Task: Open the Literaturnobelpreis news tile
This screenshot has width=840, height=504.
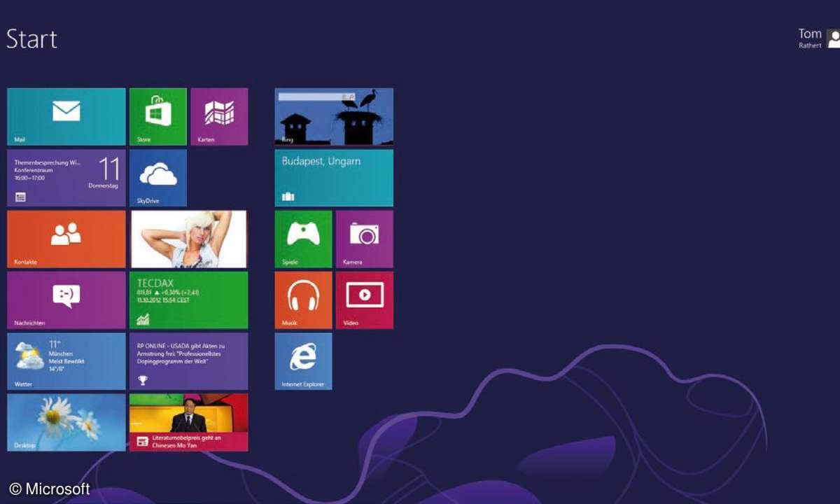Action: 188,422
